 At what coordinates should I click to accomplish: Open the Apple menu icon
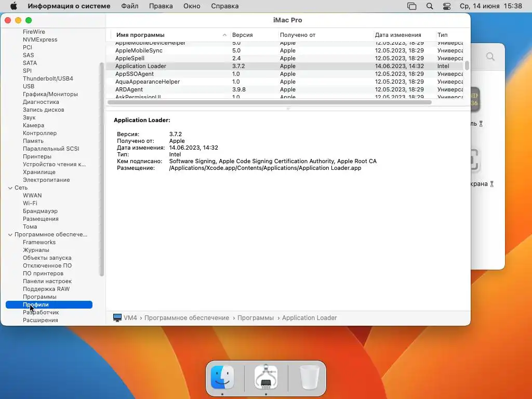coord(14,6)
